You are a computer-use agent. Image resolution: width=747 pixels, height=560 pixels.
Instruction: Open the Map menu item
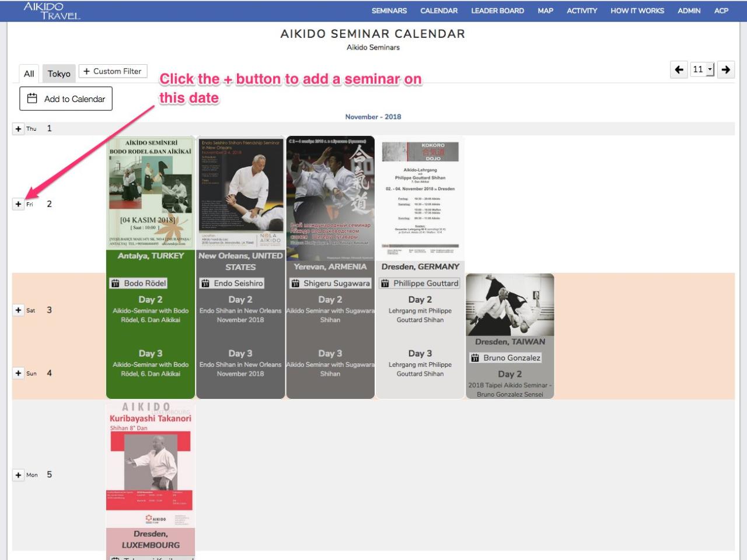[x=545, y=10]
